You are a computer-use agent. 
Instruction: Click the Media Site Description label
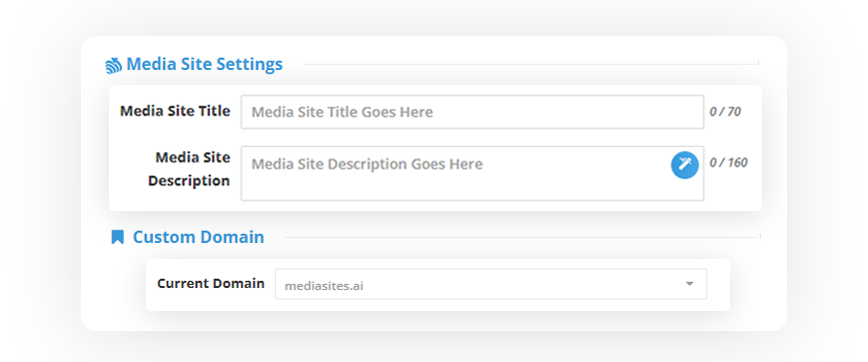(x=189, y=169)
